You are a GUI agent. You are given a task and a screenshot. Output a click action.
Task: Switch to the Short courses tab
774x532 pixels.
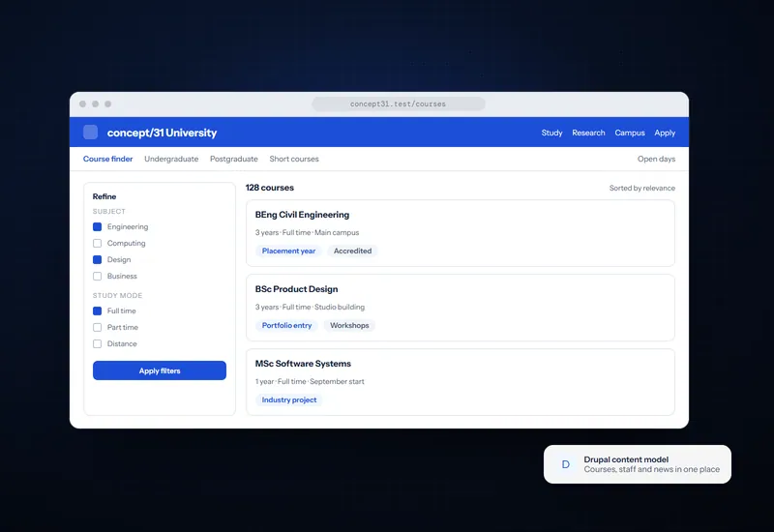point(294,159)
